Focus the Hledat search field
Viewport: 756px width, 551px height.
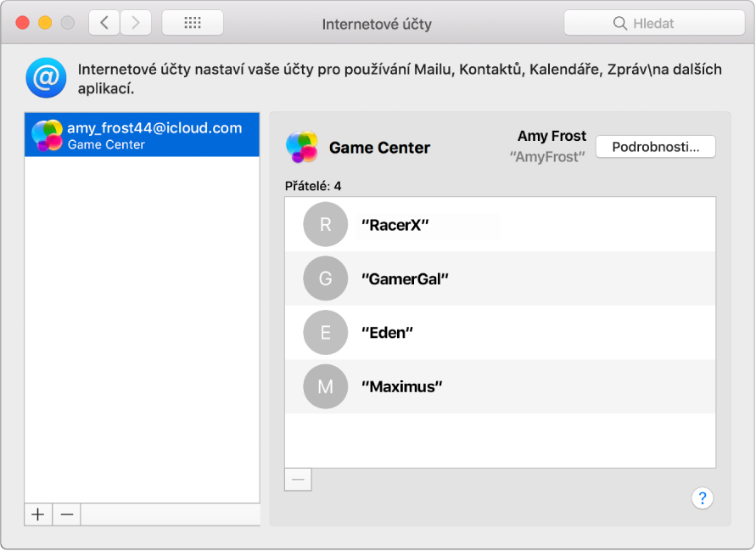click(654, 23)
